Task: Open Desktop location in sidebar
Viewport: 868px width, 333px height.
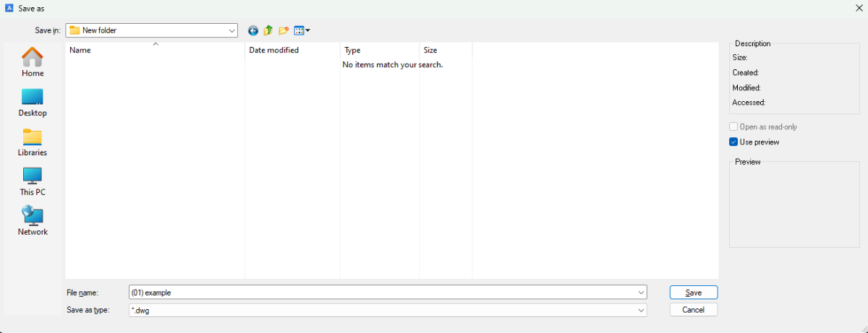Action: click(33, 102)
